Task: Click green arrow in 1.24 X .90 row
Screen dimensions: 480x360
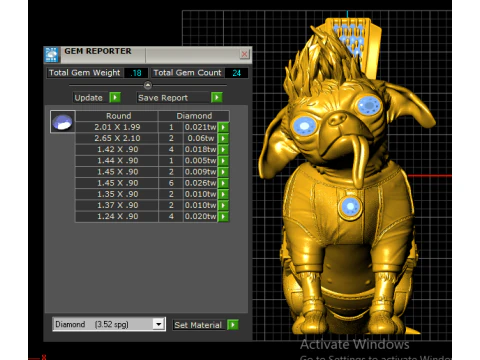Action: coord(223,216)
